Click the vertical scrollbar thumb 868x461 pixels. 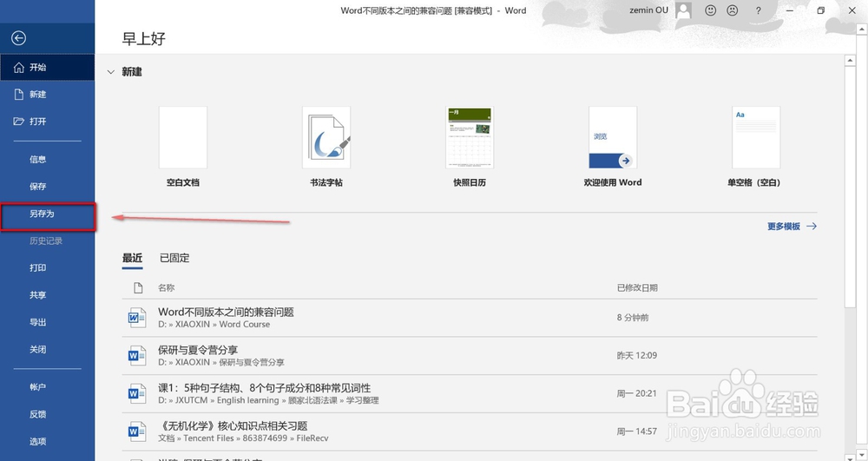[x=851, y=186]
